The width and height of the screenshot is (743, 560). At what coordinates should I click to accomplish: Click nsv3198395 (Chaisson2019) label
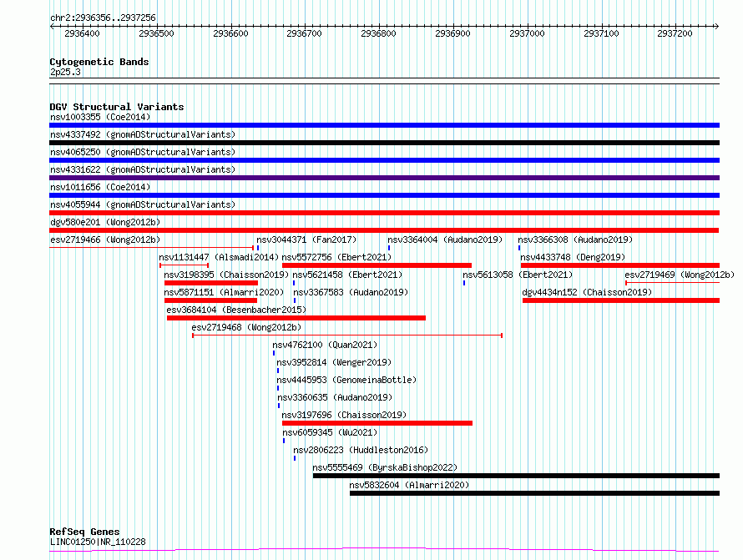(x=226, y=275)
